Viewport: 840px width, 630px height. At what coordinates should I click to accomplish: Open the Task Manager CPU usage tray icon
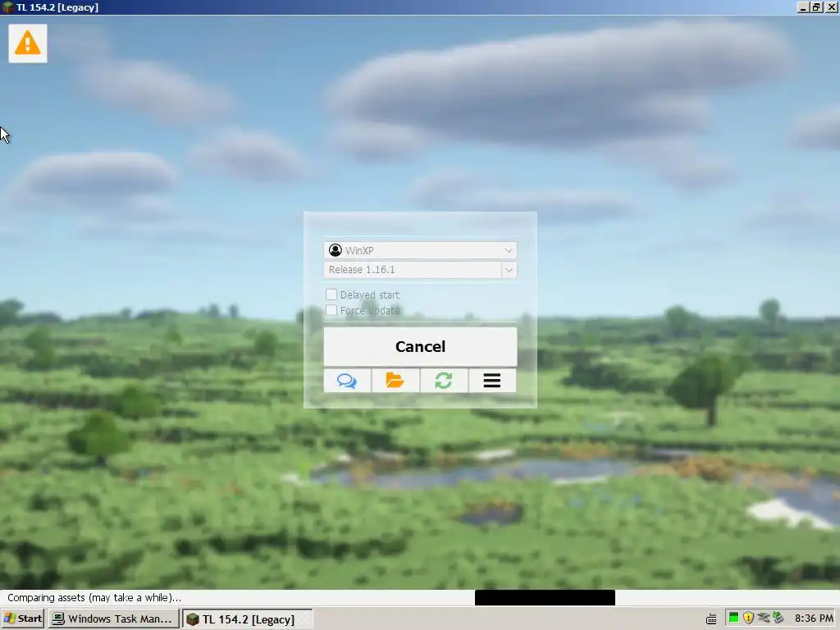tap(733, 619)
